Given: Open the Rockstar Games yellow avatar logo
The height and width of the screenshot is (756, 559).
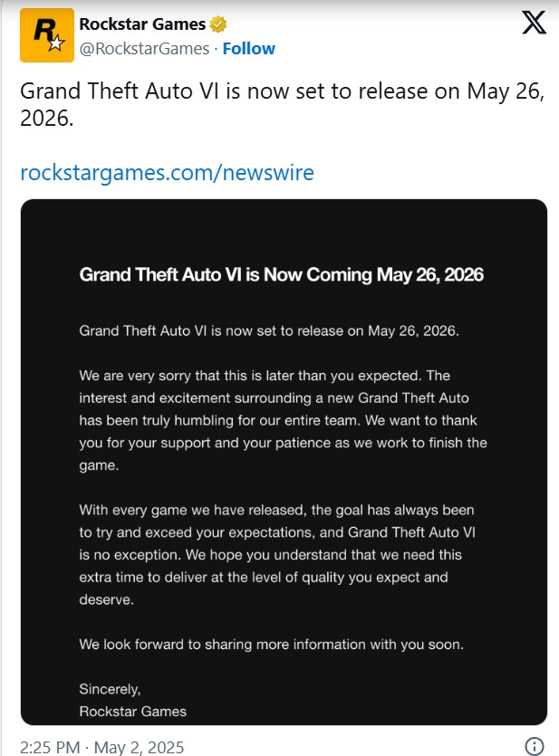Looking at the screenshot, I should 47,35.
